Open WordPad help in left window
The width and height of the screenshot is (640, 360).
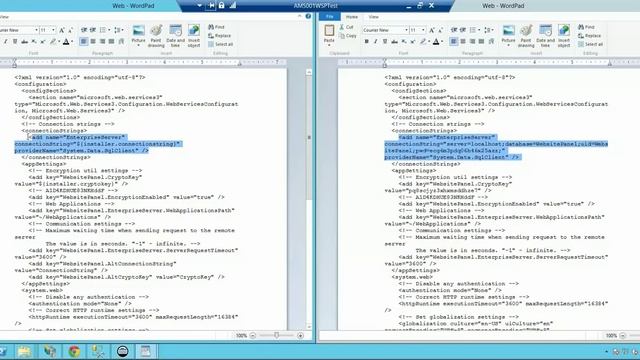[308, 16]
